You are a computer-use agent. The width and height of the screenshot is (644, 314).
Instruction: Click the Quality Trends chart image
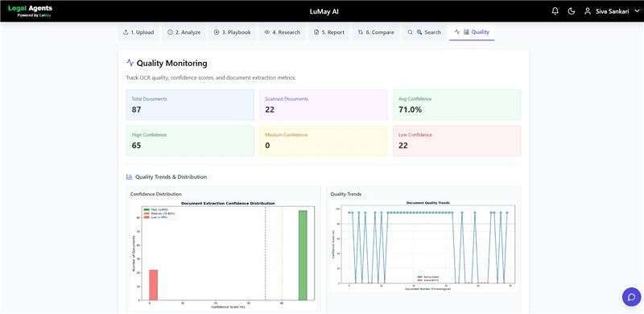tap(423, 246)
